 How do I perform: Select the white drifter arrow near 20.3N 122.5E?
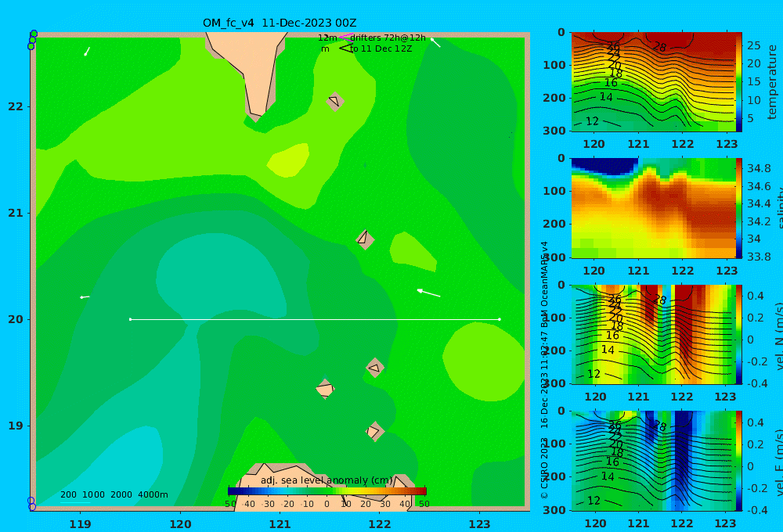[x=429, y=293]
